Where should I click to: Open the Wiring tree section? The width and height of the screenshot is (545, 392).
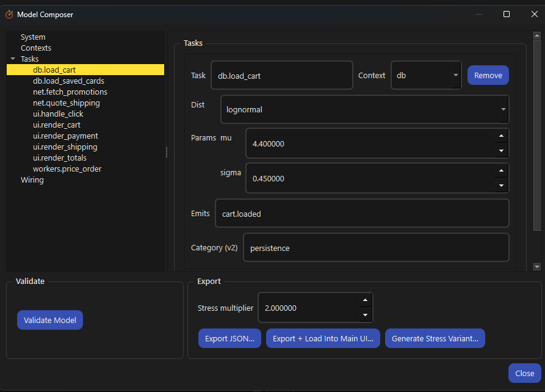pos(32,180)
